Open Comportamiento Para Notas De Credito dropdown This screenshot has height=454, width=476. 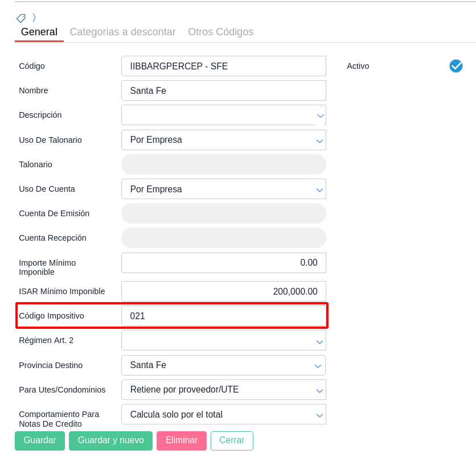319,415
